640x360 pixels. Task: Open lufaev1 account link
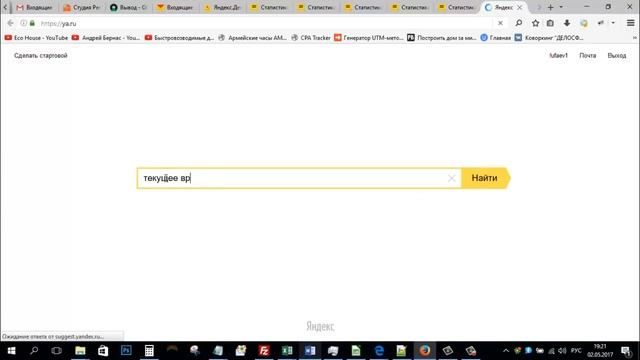coord(558,56)
